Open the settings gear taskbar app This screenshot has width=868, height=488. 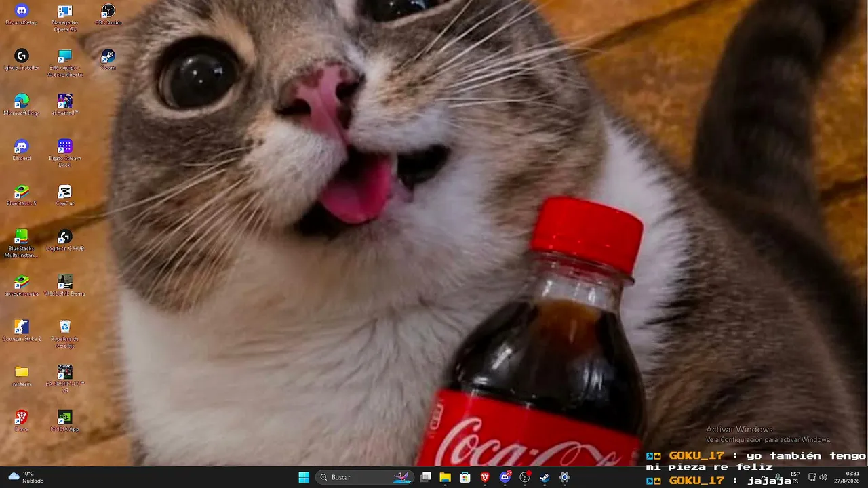(x=564, y=477)
